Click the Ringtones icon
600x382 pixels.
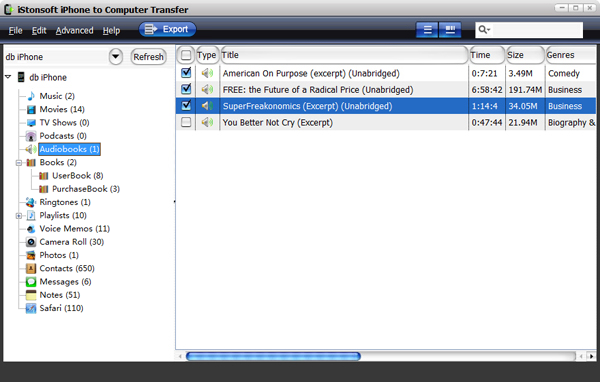(31, 202)
